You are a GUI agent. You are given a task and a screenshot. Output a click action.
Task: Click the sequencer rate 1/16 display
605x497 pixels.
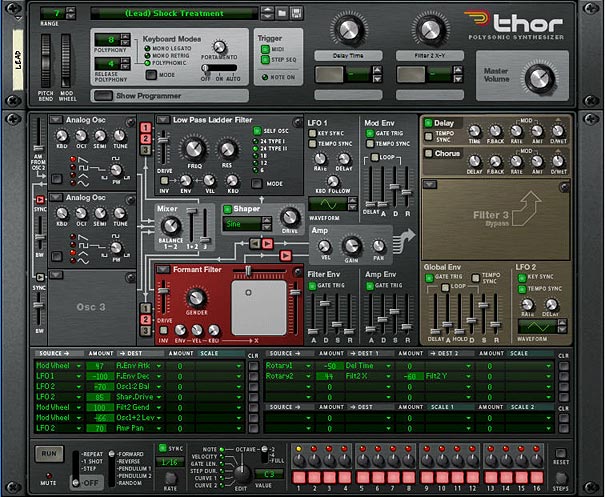click(x=170, y=462)
